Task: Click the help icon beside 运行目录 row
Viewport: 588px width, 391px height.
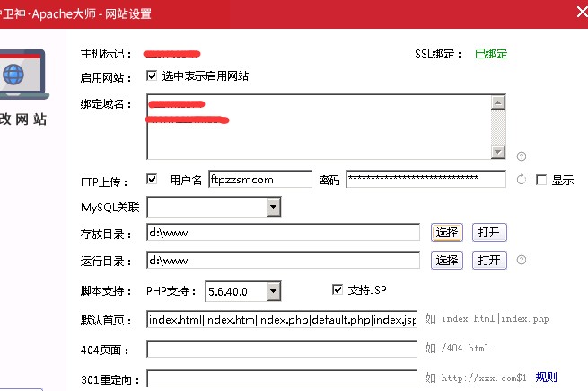Action: click(522, 261)
